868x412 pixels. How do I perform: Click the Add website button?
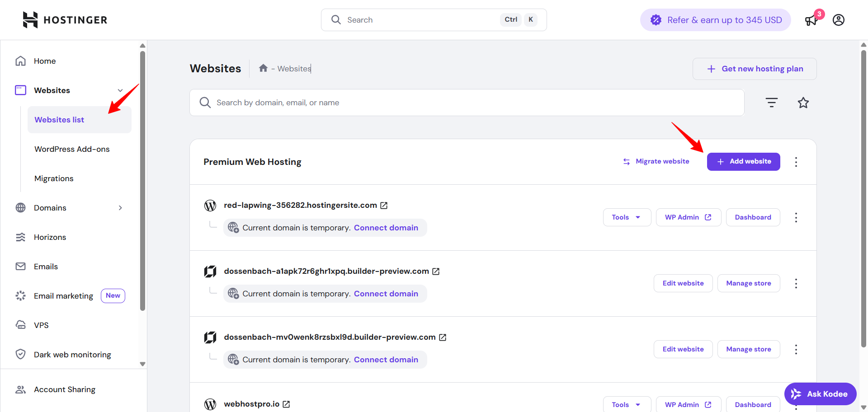click(x=743, y=161)
